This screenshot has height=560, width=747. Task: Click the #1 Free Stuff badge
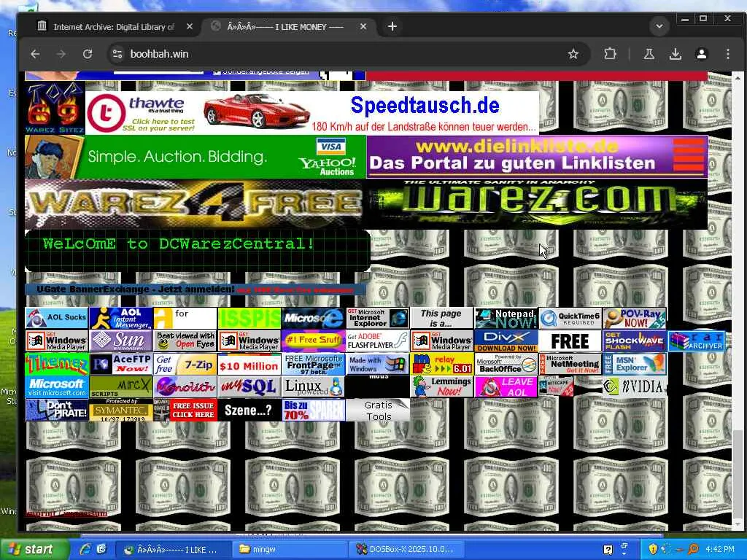314,341
